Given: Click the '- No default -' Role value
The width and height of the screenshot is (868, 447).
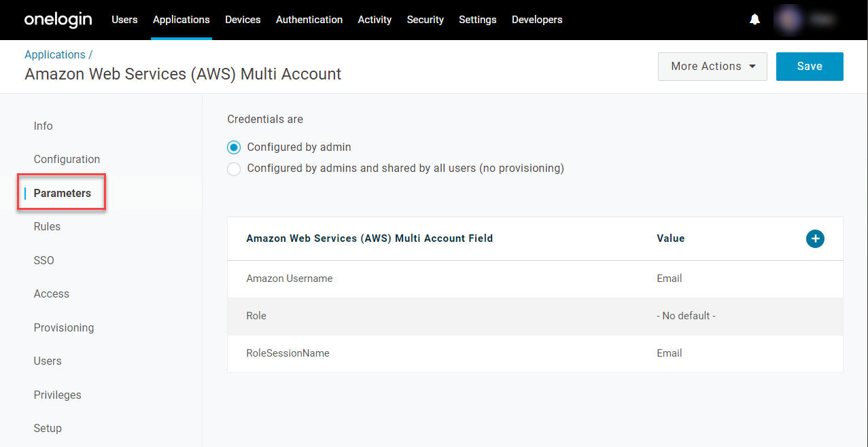Looking at the screenshot, I should pos(686,316).
